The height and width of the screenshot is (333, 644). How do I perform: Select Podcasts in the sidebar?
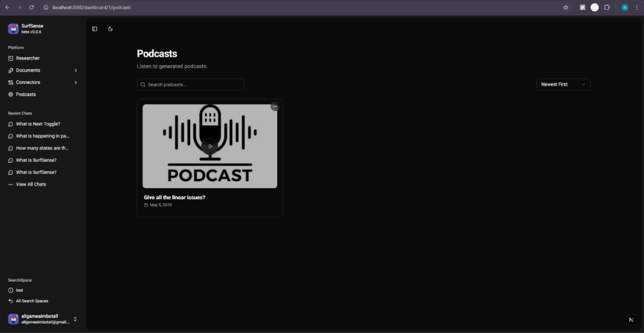coord(26,94)
